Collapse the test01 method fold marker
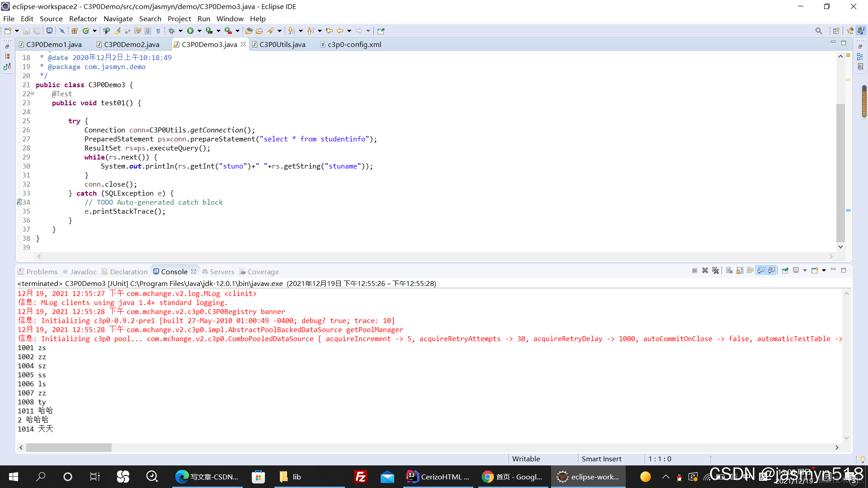Image resolution: width=868 pixels, height=488 pixels. coord(32,94)
